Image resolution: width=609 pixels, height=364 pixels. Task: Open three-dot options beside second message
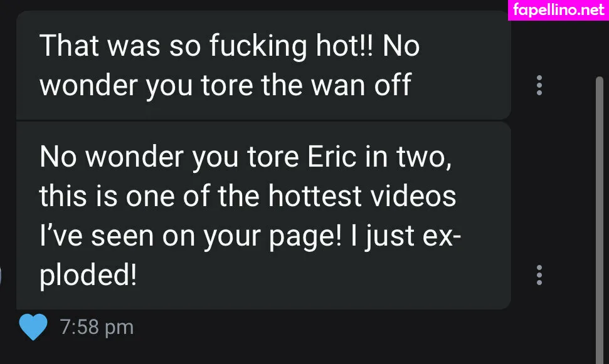(539, 275)
